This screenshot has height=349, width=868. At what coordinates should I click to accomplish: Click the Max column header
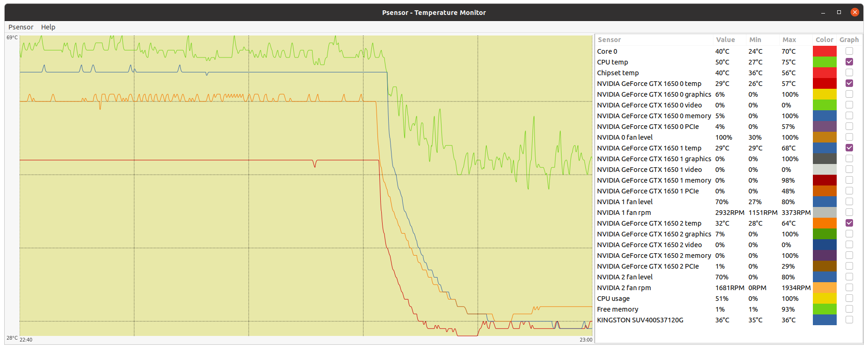point(789,40)
